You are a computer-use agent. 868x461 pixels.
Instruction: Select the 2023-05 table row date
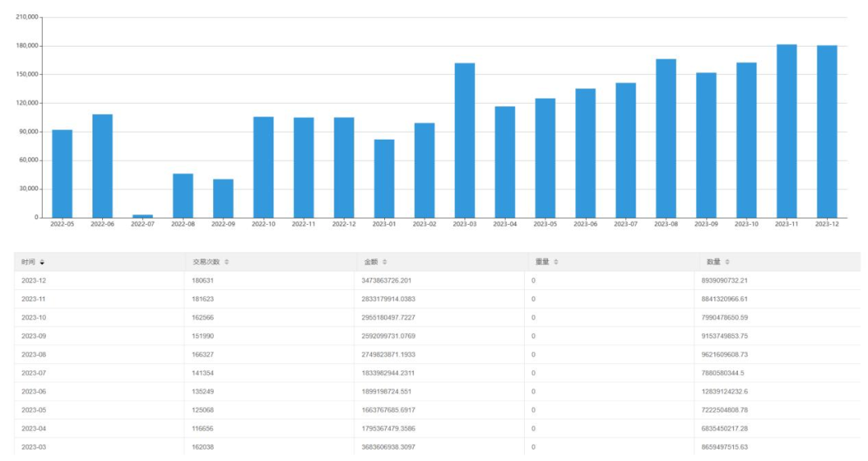point(34,410)
